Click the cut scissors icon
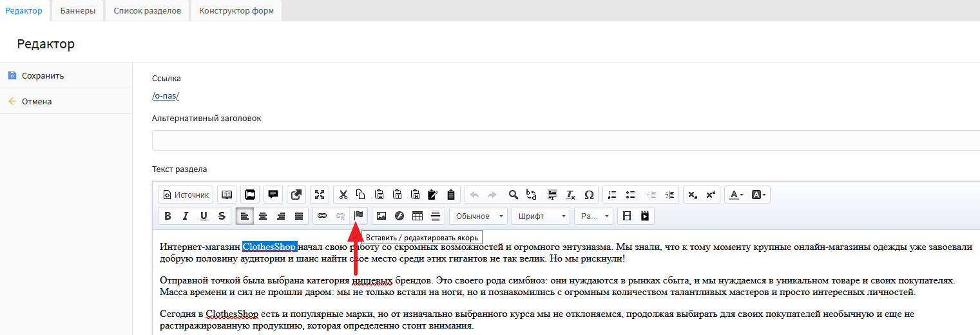The image size is (980, 335). (x=343, y=195)
